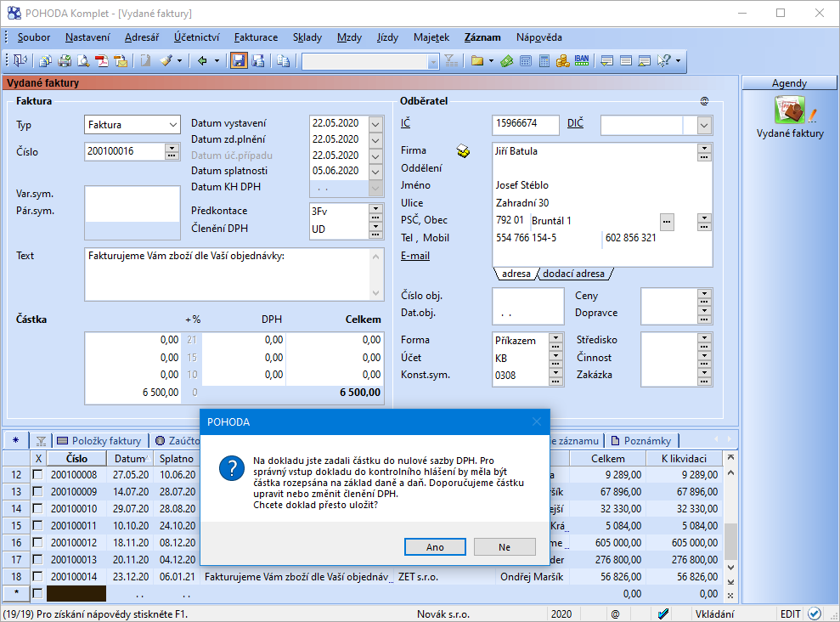Click the Text field scroll down arrow
The width and height of the screenshot is (840, 622).
(x=376, y=293)
